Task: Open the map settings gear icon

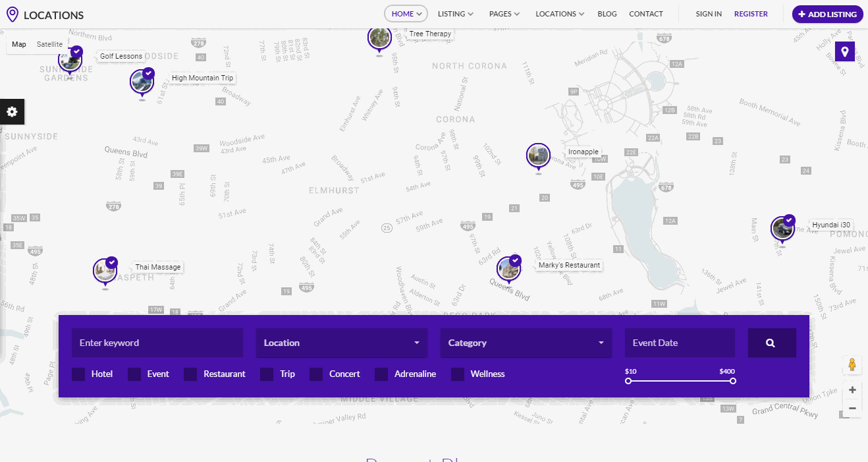Action: pyautogui.click(x=12, y=111)
